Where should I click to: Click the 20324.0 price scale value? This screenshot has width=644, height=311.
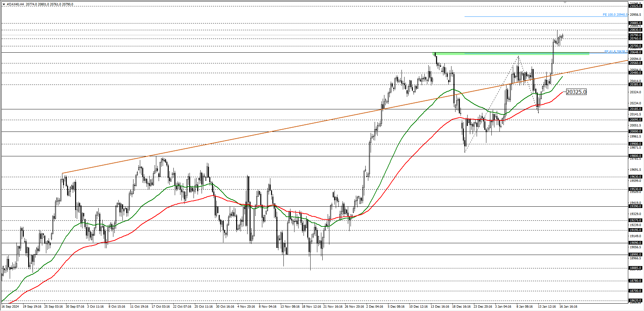[635, 92]
